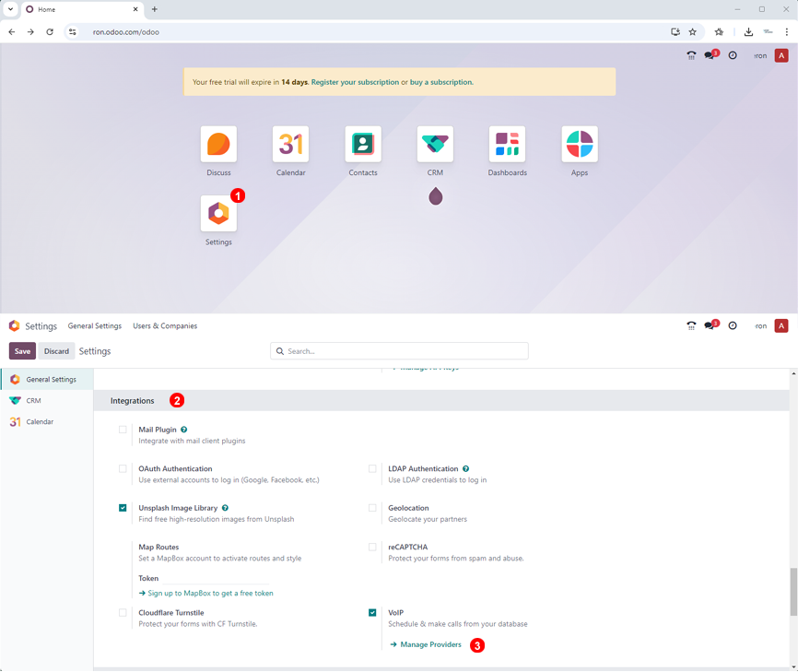
Task: Open the Dashboards app
Action: 507,144
